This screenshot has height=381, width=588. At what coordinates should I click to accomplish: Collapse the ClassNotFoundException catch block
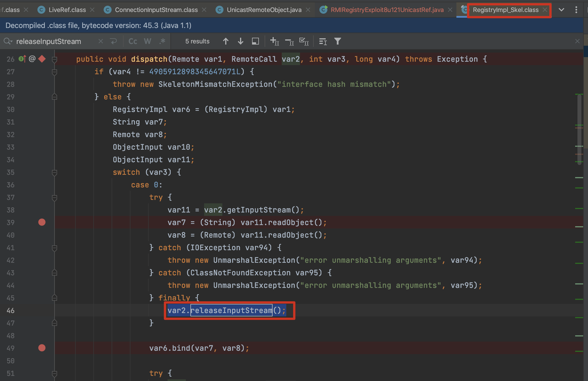pos(55,273)
